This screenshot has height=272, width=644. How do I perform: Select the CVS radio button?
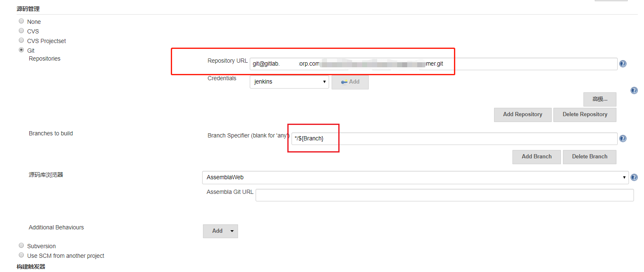click(21, 31)
